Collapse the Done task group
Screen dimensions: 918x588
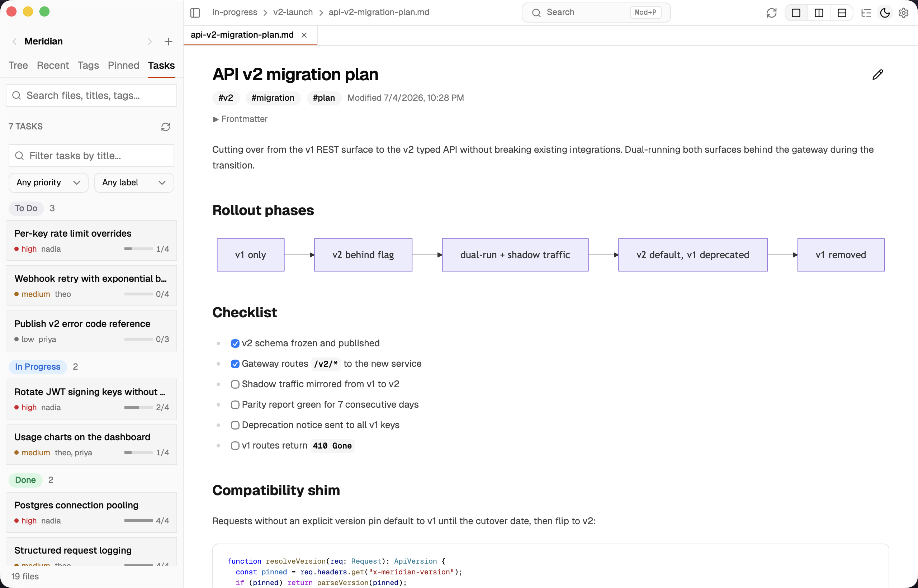[25, 480]
